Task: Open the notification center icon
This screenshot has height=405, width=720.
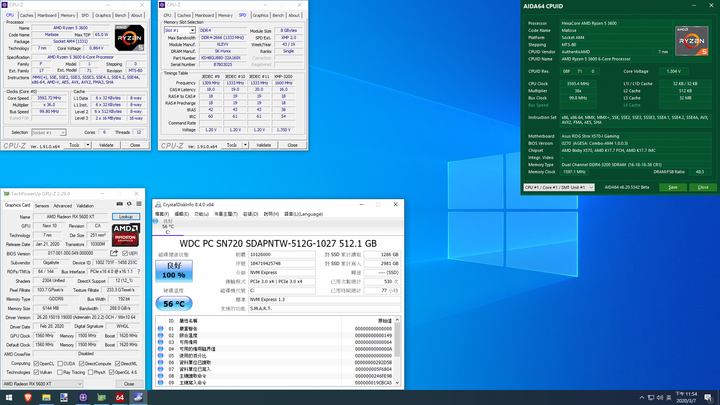Action: (709, 398)
